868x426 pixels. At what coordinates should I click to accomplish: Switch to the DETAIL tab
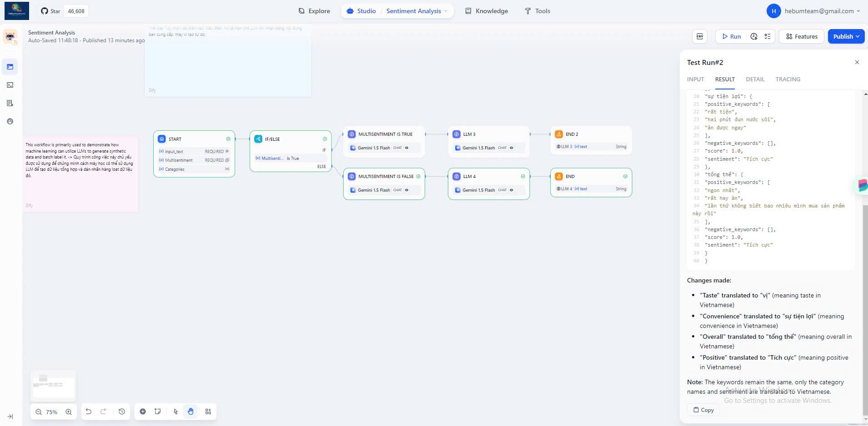755,79
